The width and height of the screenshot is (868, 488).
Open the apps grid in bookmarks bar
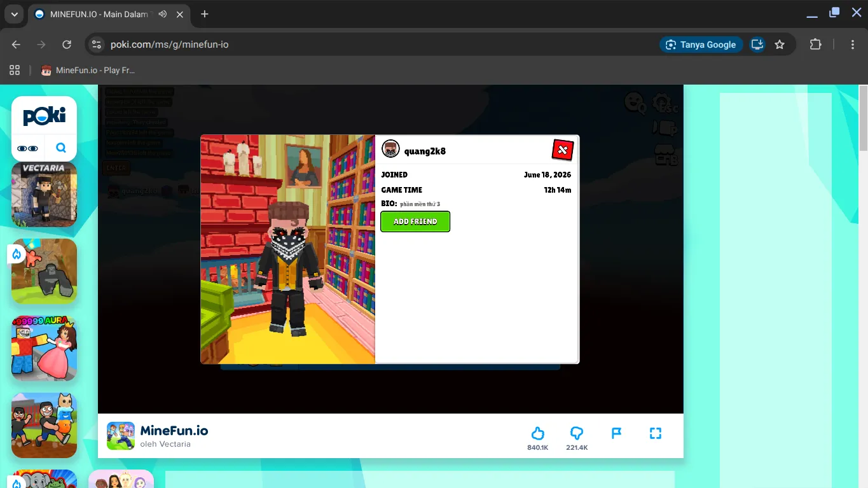coord(15,71)
